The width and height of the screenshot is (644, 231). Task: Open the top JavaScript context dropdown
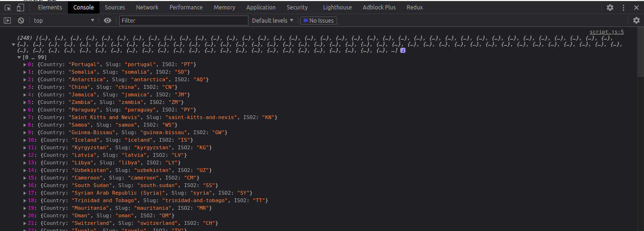pos(64,20)
